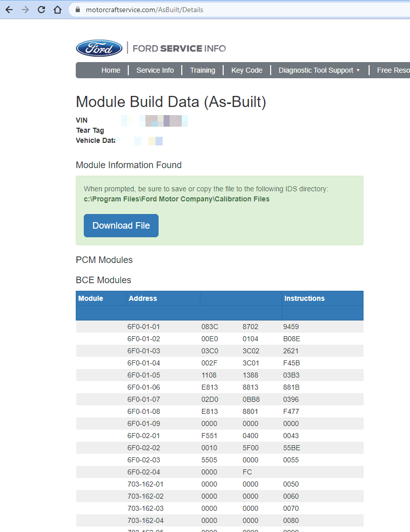Viewport: 410px width, 532px height.
Task: Expand the Diagnostic Tool Support dropdown
Action: 319,70
